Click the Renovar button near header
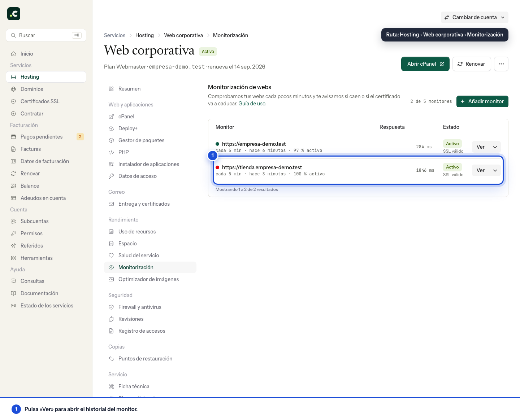520x420 pixels. (472, 64)
